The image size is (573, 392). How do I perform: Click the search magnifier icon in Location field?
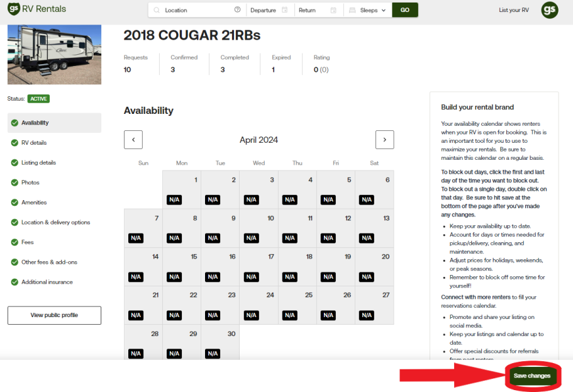click(157, 10)
